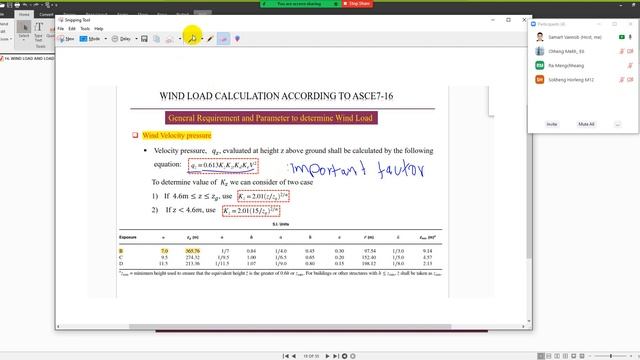The height and width of the screenshot is (360, 640).
Task: Choose the Select tool in the ribbon
Action: pos(24,31)
